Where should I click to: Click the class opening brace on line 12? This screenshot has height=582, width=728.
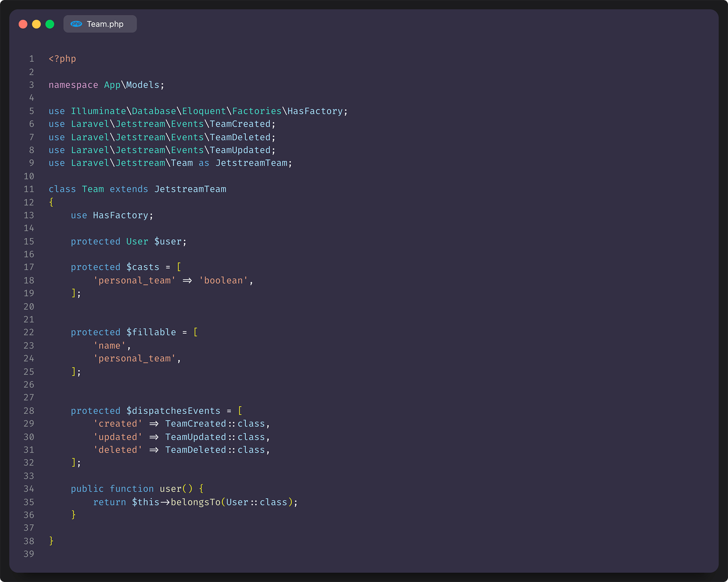51,202
